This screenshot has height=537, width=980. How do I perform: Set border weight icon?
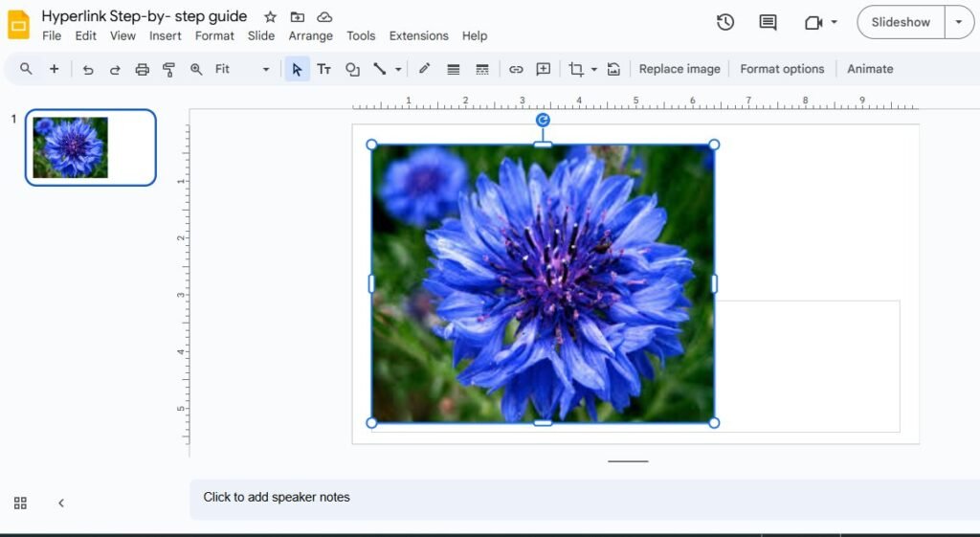point(453,69)
